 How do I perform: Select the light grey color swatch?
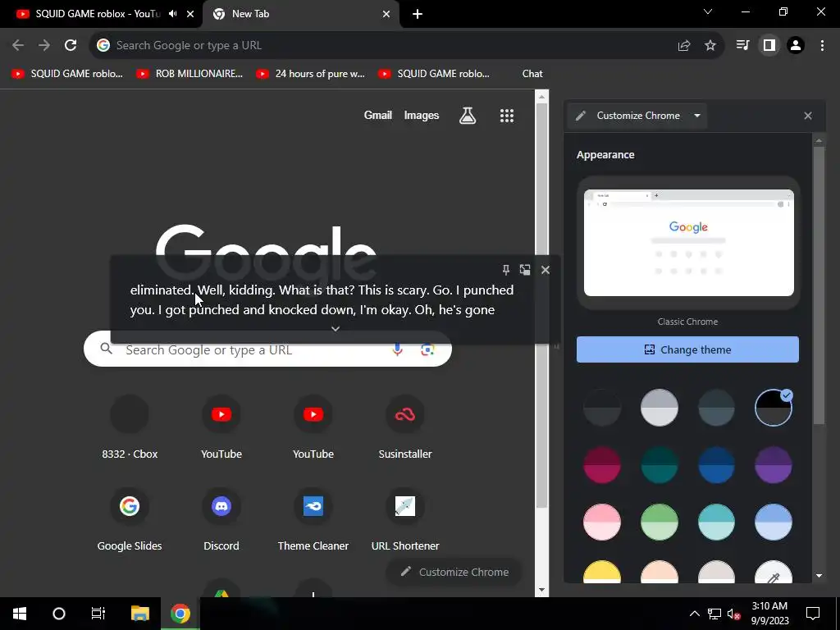click(x=659, y=407)
